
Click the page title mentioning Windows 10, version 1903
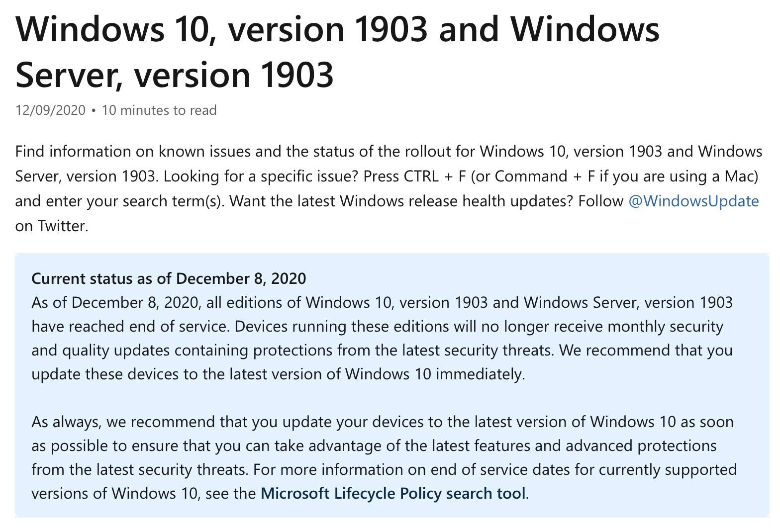[338, 52]
